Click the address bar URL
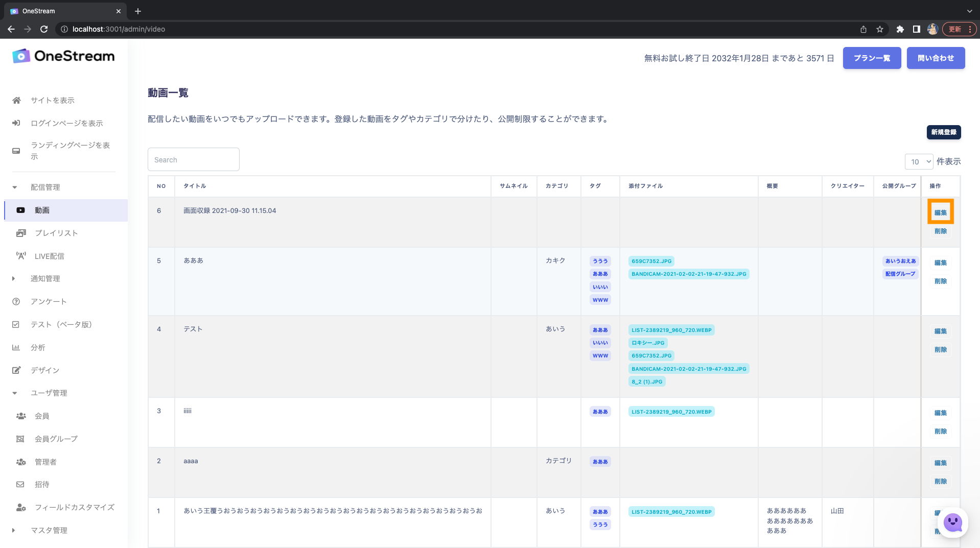 (119, 29)
